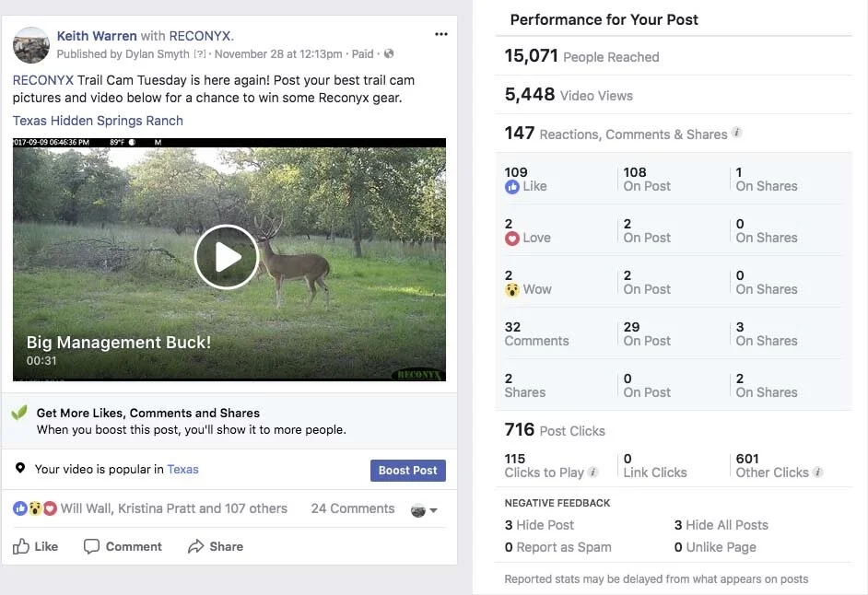868x595 pixels.
Task: Open the RECONYX page link in header
Action: point(201,36)
